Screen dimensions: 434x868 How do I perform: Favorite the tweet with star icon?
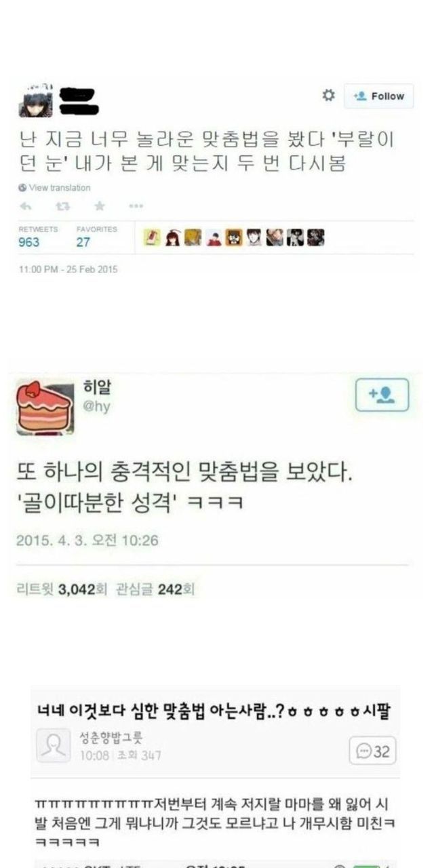[x=100, y=206]
